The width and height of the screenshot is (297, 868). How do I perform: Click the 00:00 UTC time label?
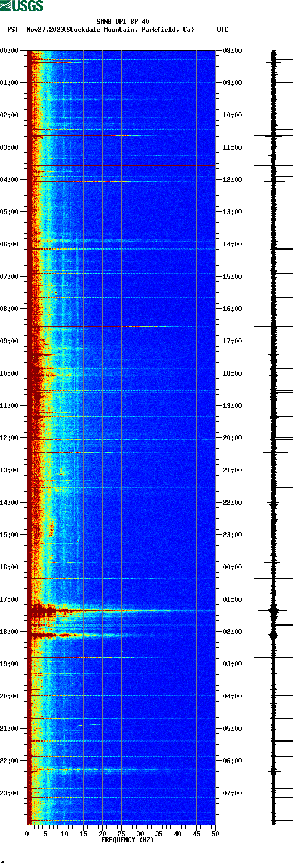pos(232,567)
